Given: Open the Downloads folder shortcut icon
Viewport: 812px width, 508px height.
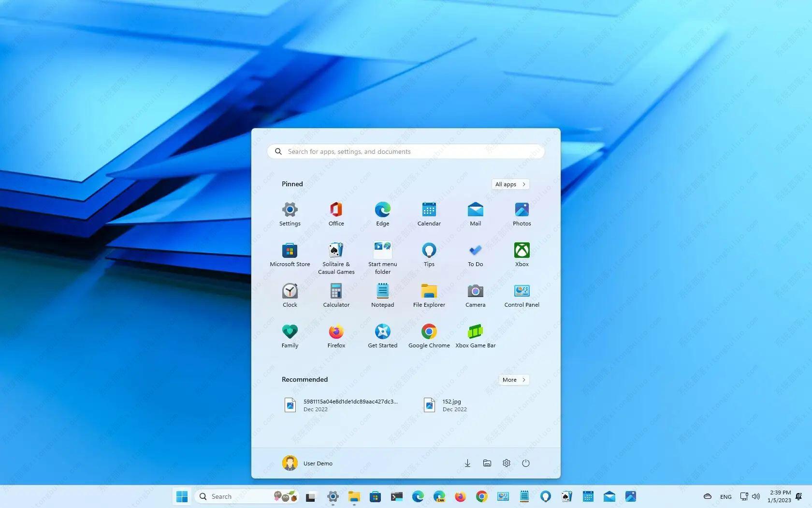Looking at the screenshot, I should pyautogui.click(x=467, y=463).
